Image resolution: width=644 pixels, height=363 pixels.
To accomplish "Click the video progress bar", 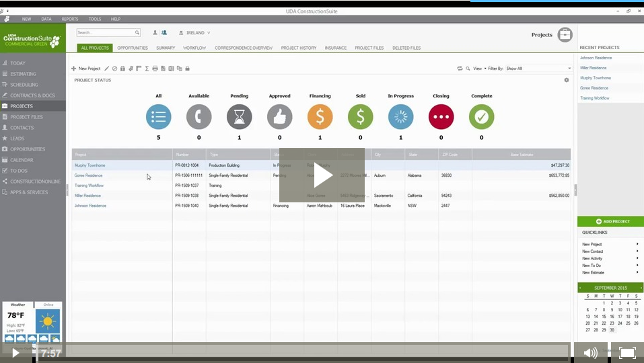I will [x=303, y=353].
